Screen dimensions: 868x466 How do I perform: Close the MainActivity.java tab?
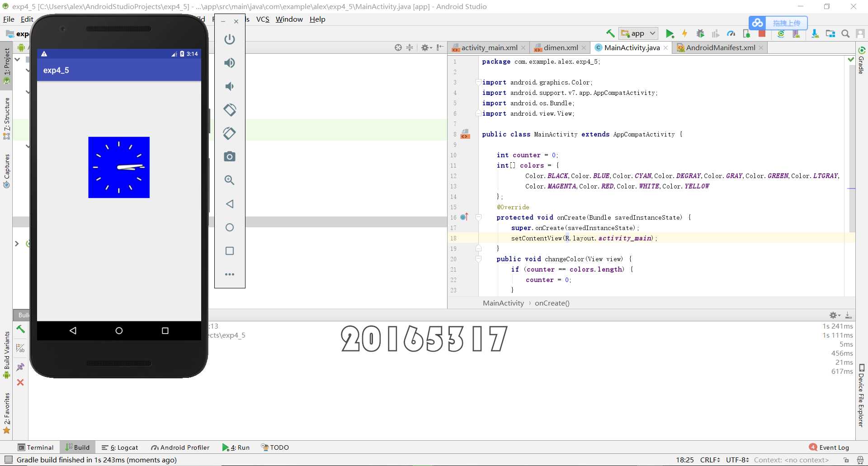click(666, 48)
